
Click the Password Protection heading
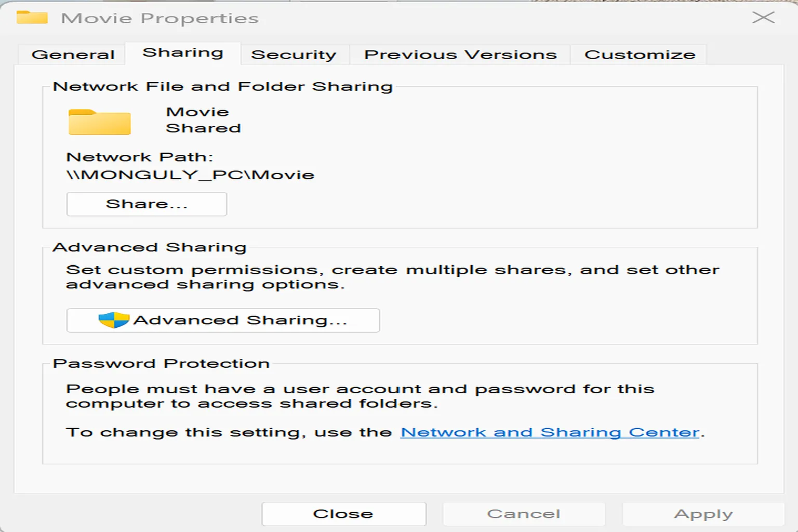[x=161, y=363]
